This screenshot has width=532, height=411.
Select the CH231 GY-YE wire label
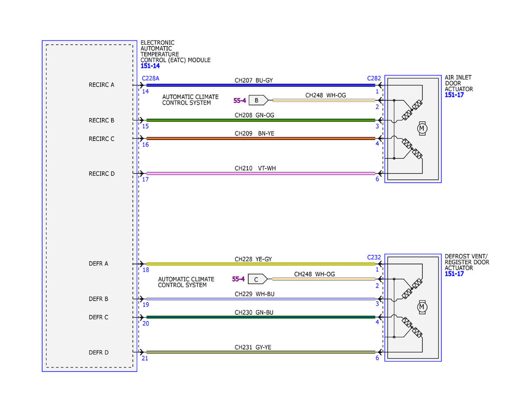253,348
